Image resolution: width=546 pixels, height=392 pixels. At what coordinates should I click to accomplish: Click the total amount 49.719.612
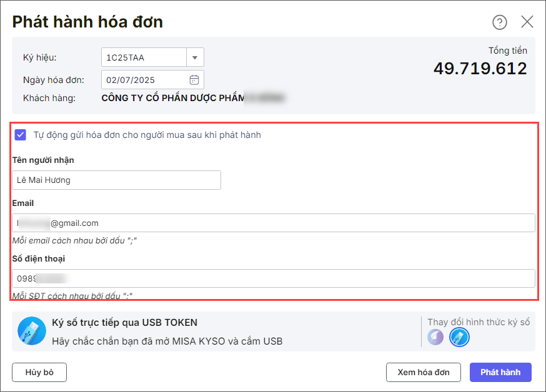(480, 69)
